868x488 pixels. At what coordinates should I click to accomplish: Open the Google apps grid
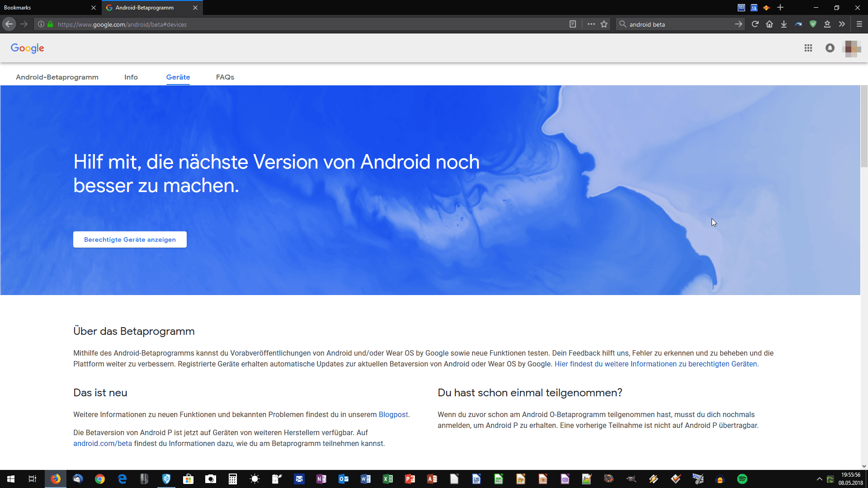pos(808,48)
